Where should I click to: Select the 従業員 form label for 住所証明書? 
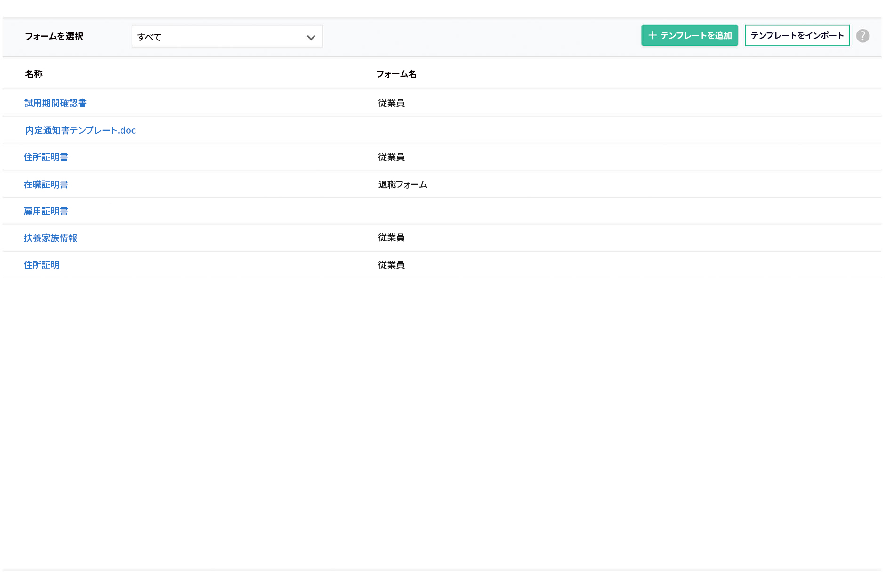(391, 157)
